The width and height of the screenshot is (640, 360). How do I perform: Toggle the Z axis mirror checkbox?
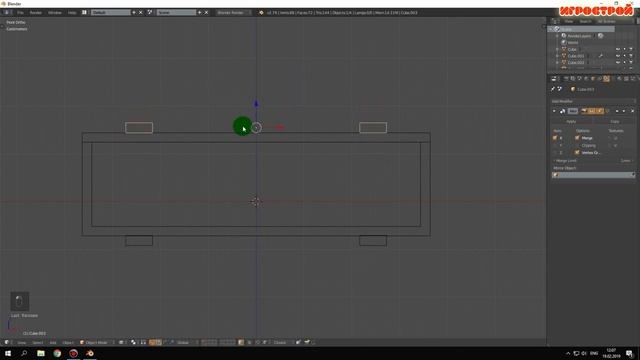[555, 153]
